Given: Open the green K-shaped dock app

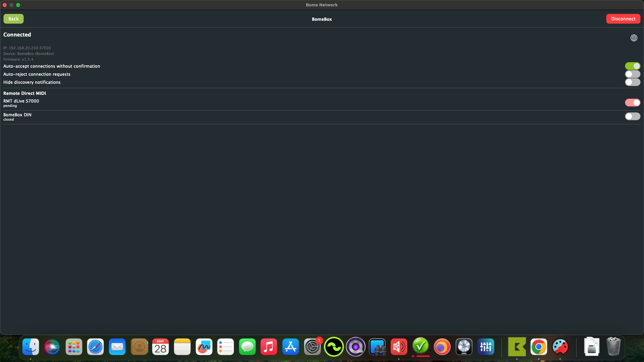Looking at the screenshot, I should 517,347.
